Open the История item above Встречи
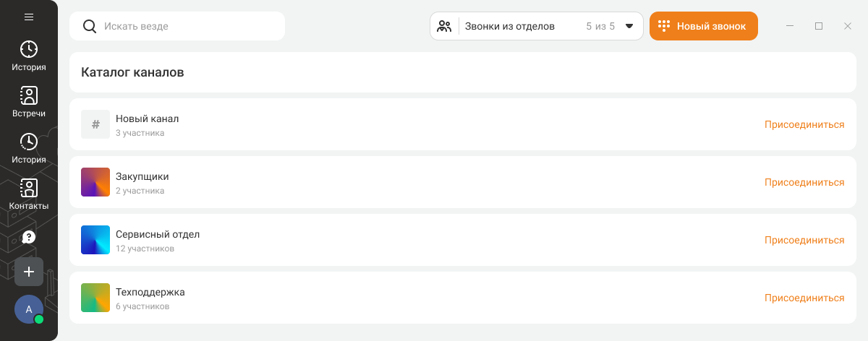Viewport: 868px width, 341px height. click(29, 56)
